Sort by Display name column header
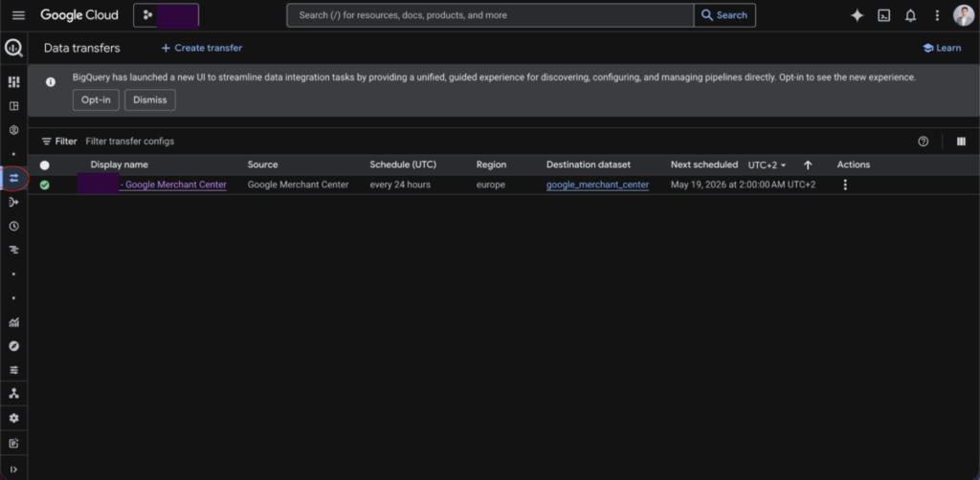 click(x=120, y=164)
